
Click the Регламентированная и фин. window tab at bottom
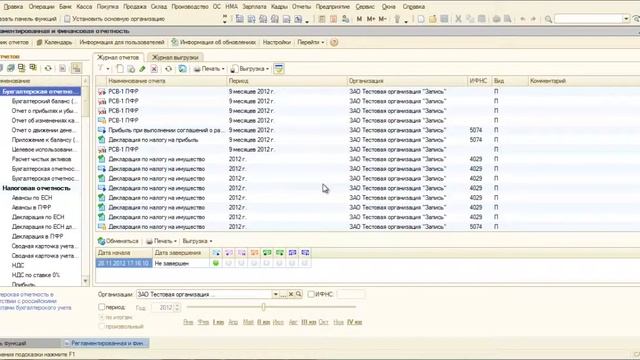[105, 343]
